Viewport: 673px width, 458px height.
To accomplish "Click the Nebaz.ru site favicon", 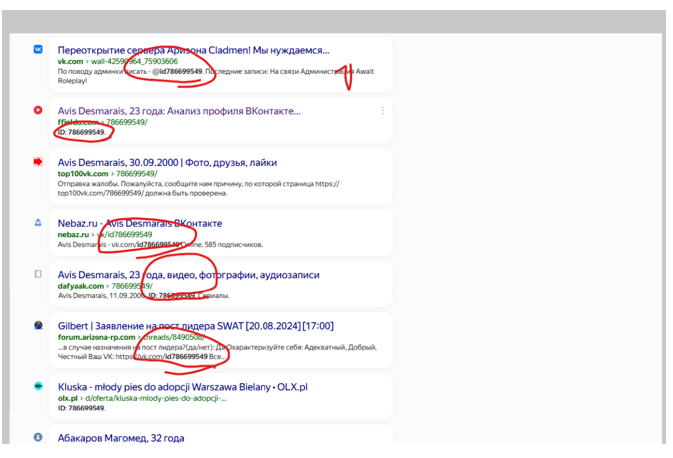I will pyautogui.click(x=38, y=222).
